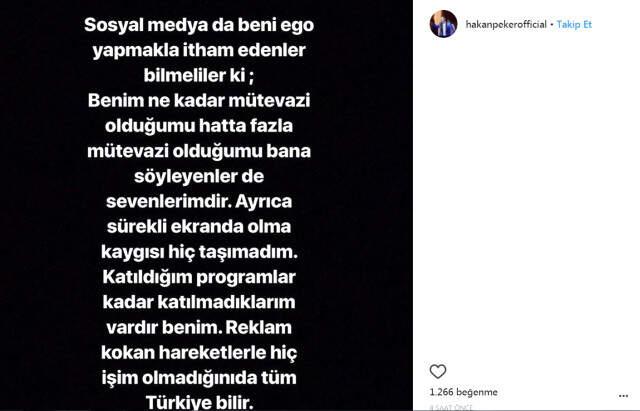Open the post timestamp below likes
The width and height of the screenshot is (640, 411).
tap(451, 407)
